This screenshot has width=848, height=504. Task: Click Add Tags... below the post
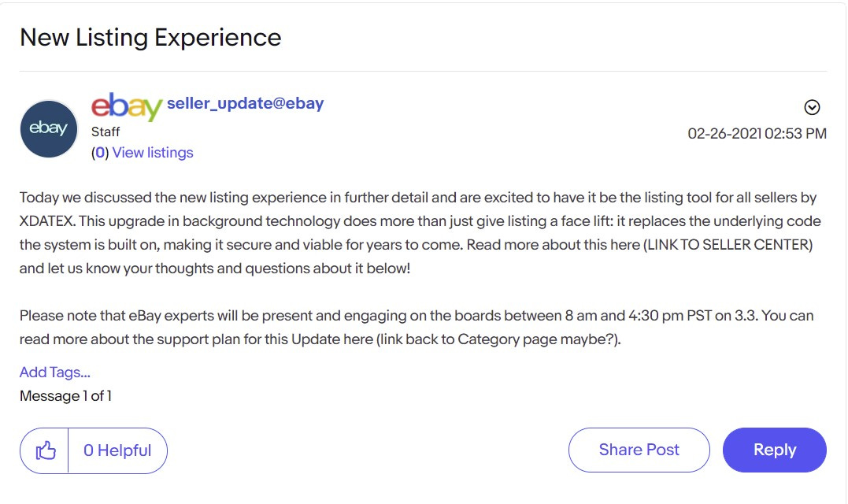54,372
